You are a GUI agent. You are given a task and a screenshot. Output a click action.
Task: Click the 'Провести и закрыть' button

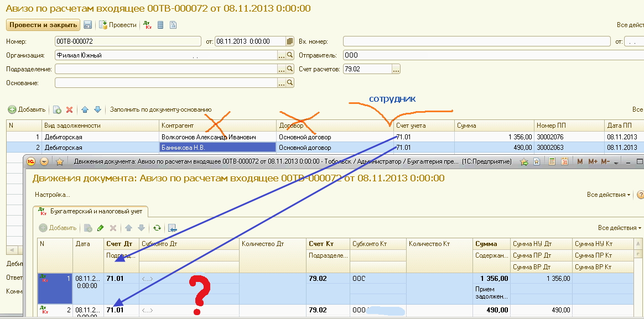[43, 25]
